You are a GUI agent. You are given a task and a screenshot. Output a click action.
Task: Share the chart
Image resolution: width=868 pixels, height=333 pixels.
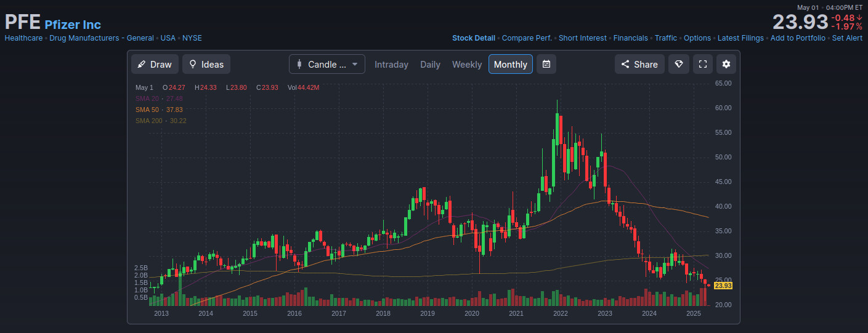(x=639, y=64)
